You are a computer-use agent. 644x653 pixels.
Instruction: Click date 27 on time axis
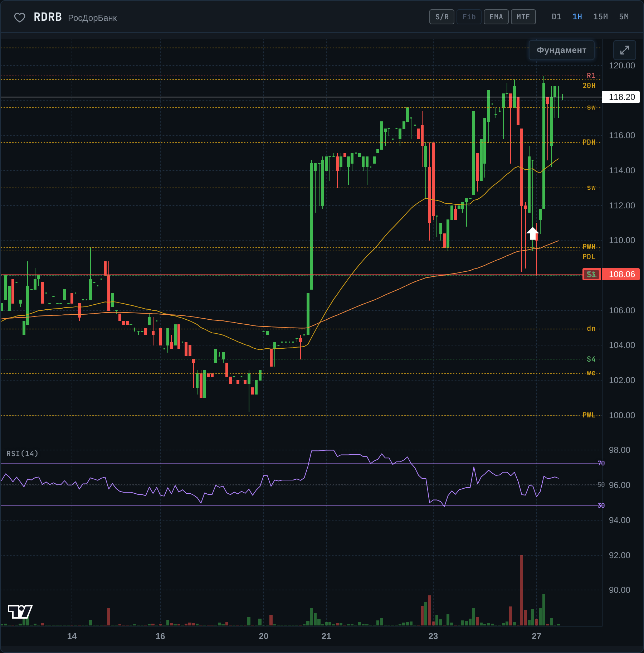coord(536,636)
